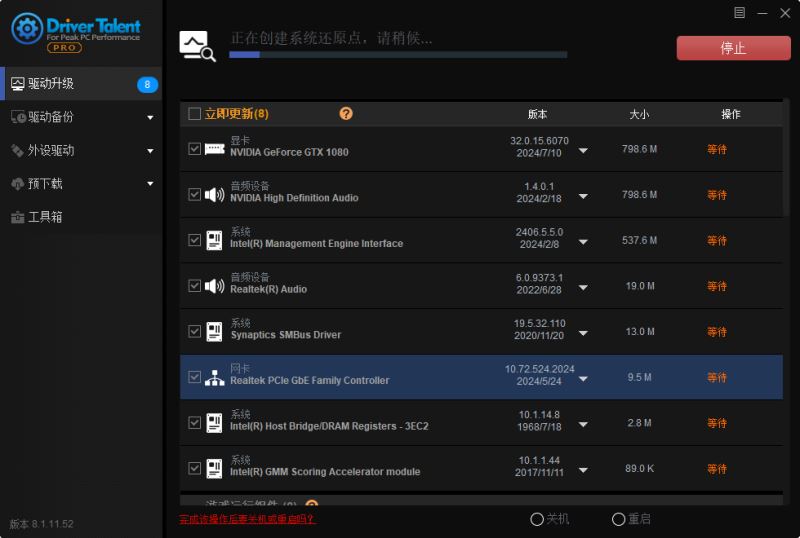Click 等待 status for Realtek(R) Audio

(x=717, y=286)
